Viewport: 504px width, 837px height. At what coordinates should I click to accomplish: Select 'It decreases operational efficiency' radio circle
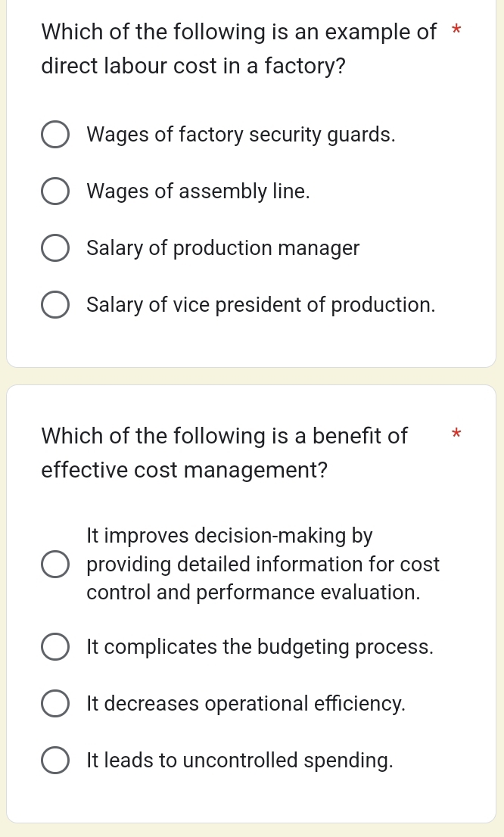click(x=54, y=704)
